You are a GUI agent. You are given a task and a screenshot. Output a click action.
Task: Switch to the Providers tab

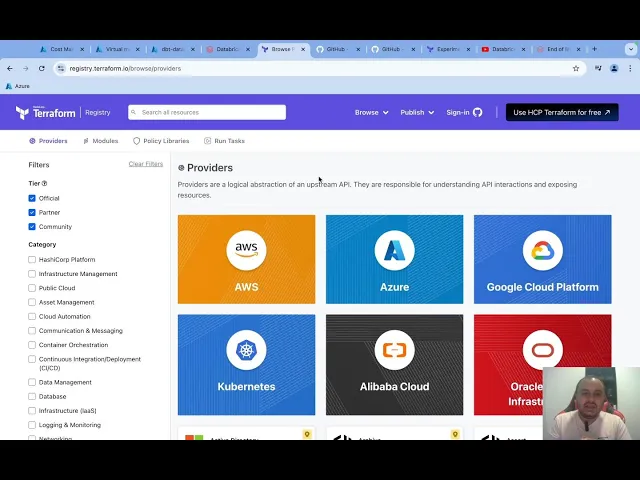48,141
